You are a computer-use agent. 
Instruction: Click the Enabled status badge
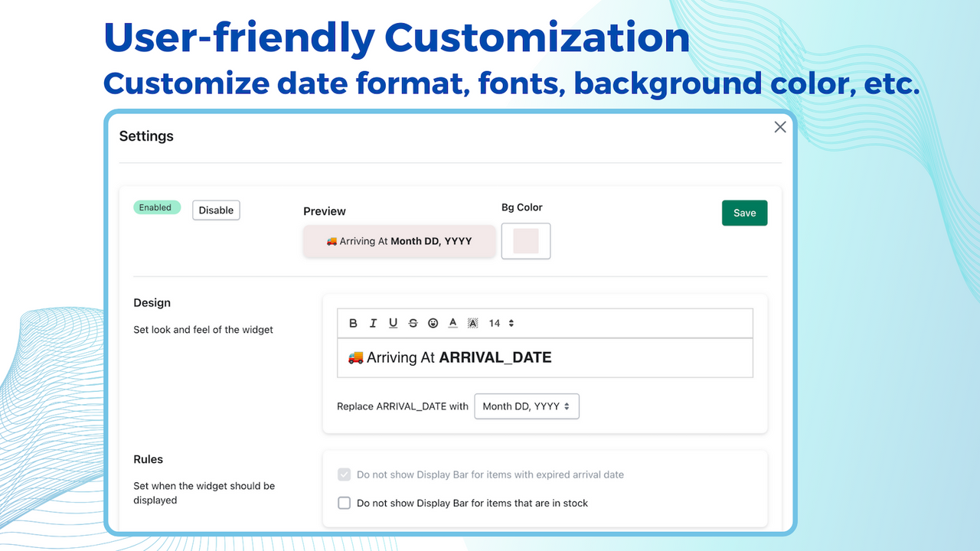click(x=157, y=207)
